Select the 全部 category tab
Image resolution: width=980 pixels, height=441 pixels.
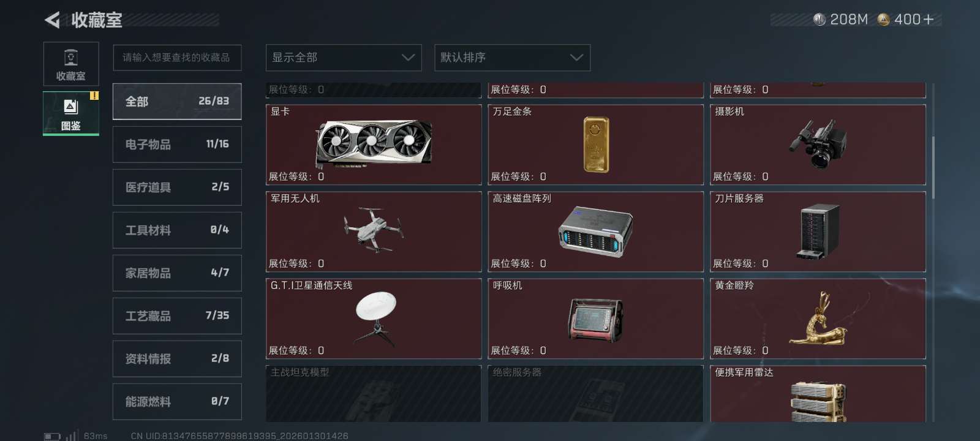click(177, 102)
